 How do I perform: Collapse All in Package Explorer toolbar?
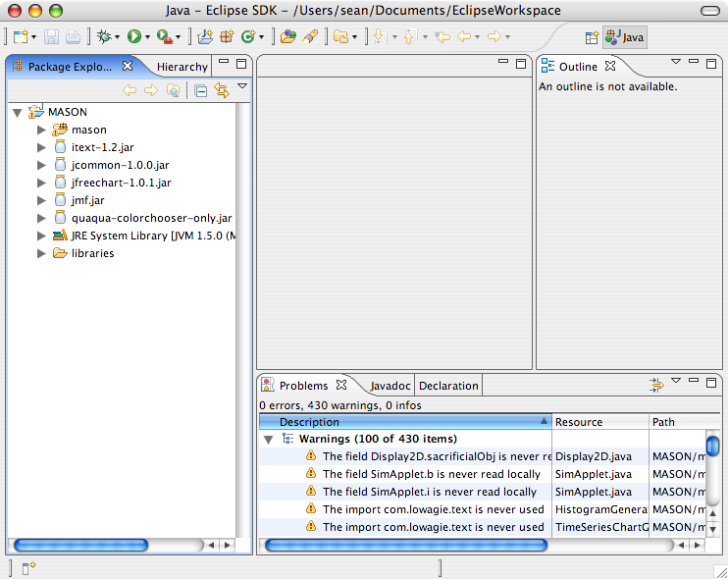click(200, 90)
